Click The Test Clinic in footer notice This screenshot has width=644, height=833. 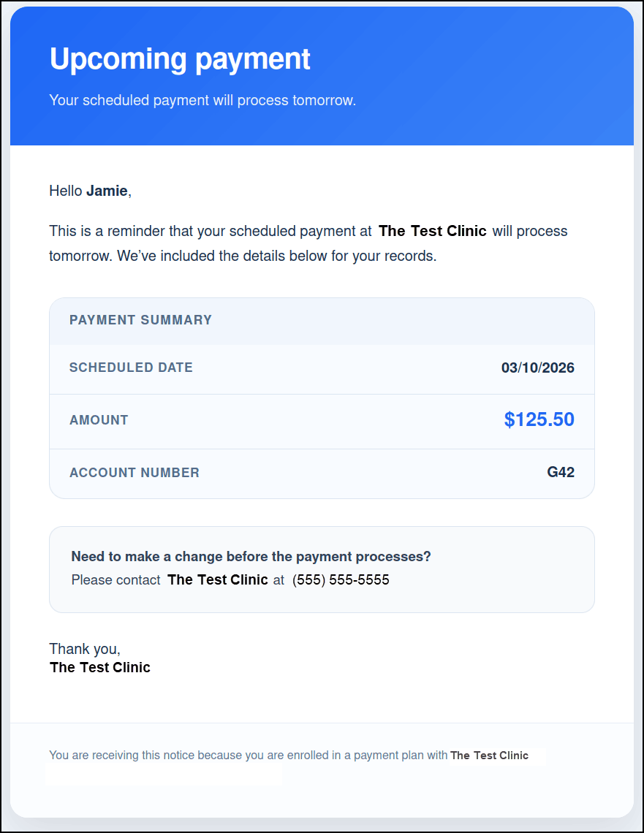pos(489,756)
